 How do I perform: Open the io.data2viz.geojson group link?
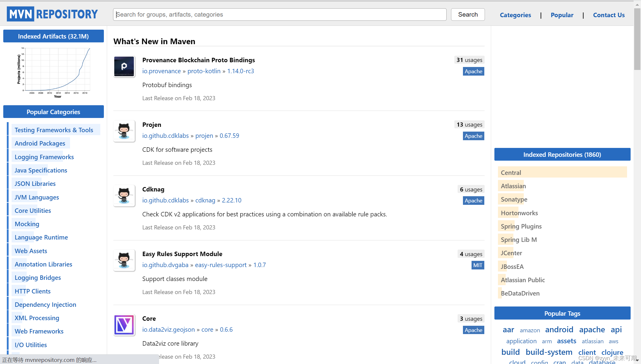[x=169, y=329]
